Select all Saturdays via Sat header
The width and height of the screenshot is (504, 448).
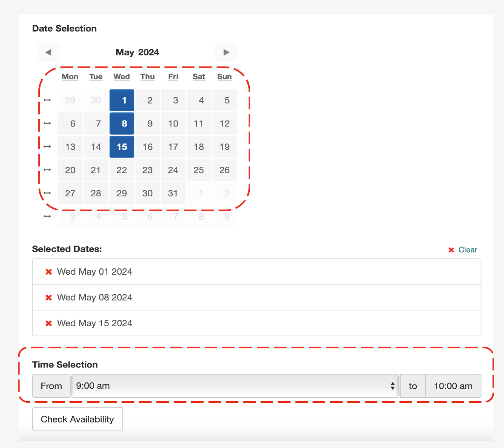pos(199,77)
